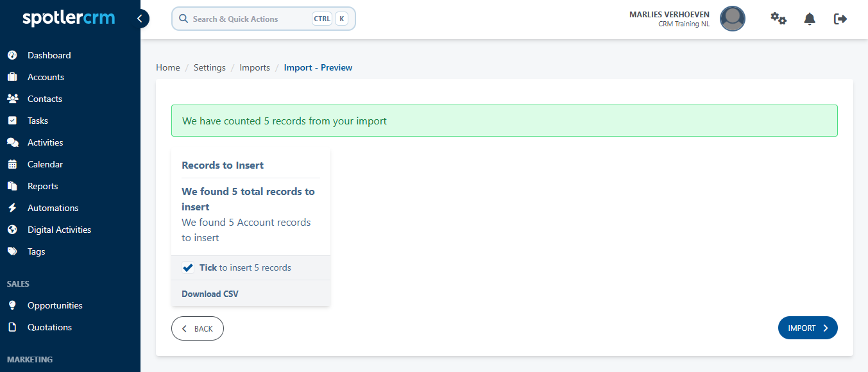868x372 pixels.
Task: Open notifications bell icon
Action: (x=810, y=19)
